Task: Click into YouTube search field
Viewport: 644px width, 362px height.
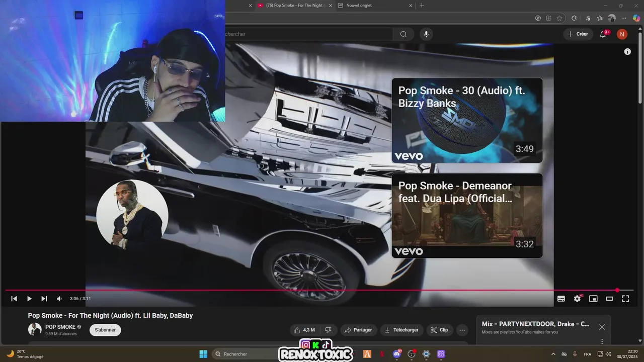Action: click(x=309, y=34)
